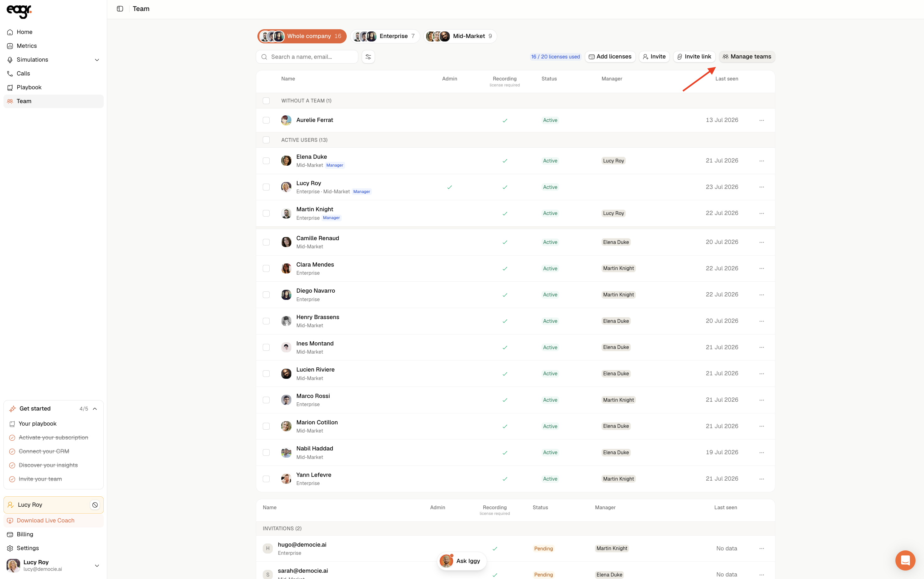Stop impersonating Lucy Roy icon
The width and height of the screenshot is (924, 579).
(x=95, y=505)
